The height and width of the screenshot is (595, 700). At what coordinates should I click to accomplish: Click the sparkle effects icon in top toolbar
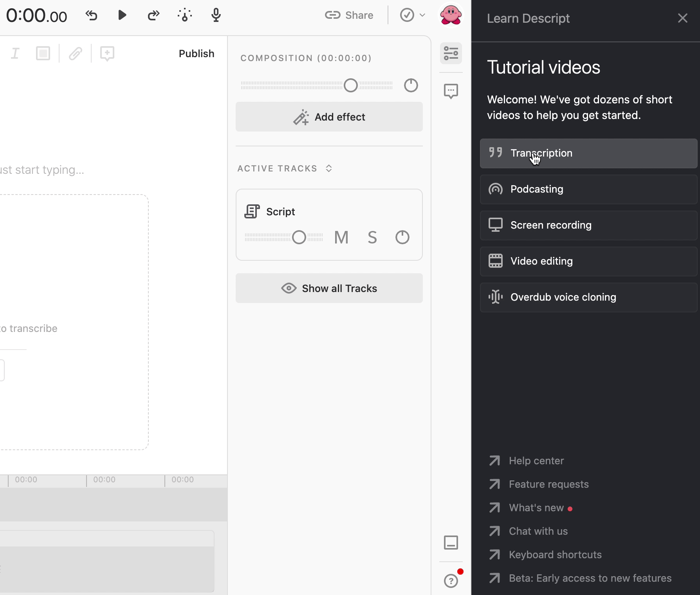click(185, 15)
